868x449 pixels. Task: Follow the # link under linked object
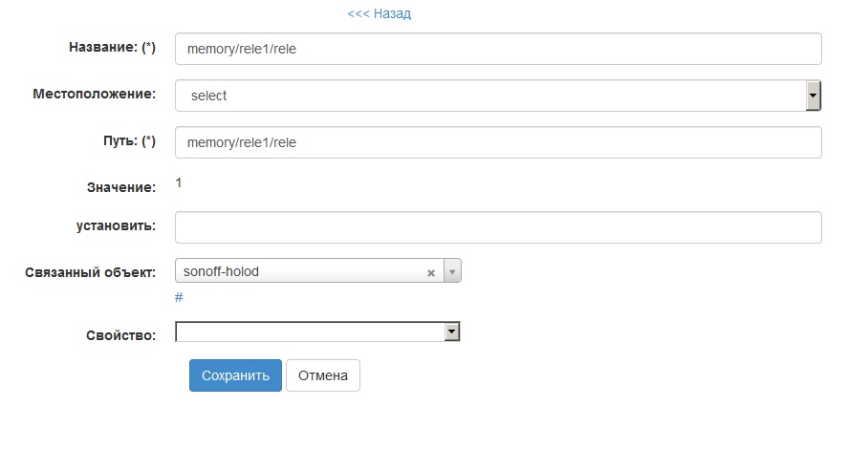point(179,297)
